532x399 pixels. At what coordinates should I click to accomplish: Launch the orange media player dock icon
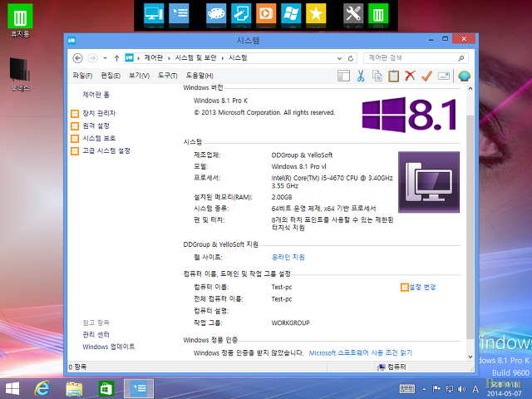pos(266,14)
